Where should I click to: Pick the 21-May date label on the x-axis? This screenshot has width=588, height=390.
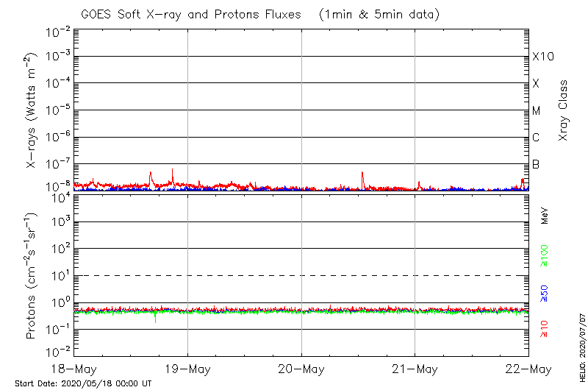tap(415, 369)
